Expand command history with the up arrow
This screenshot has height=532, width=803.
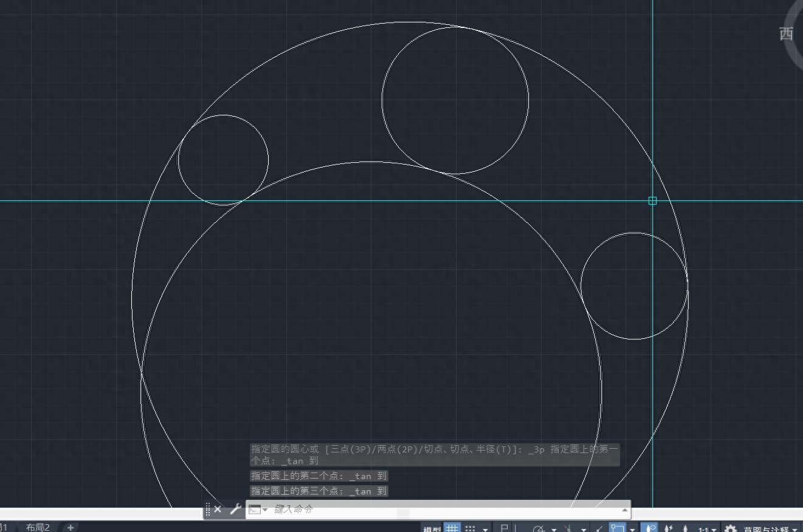pyautogui.click(x=624, y=510)
